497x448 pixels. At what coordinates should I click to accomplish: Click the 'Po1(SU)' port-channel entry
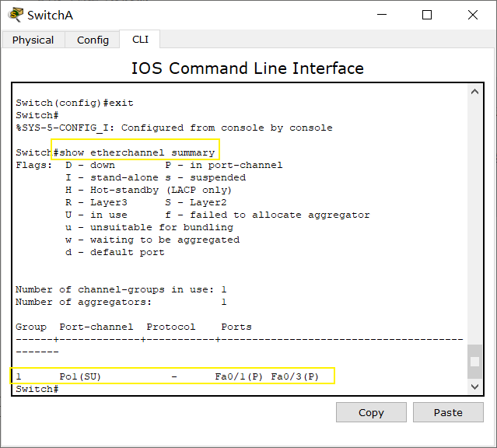point(80,376)
